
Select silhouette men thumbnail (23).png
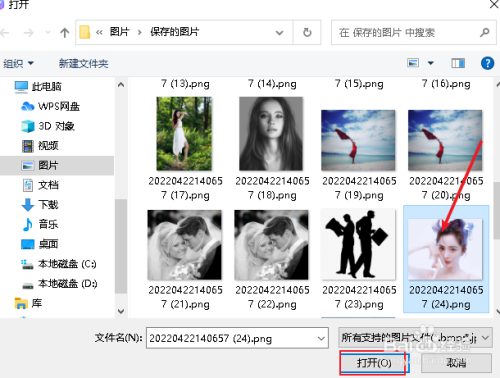358,244
